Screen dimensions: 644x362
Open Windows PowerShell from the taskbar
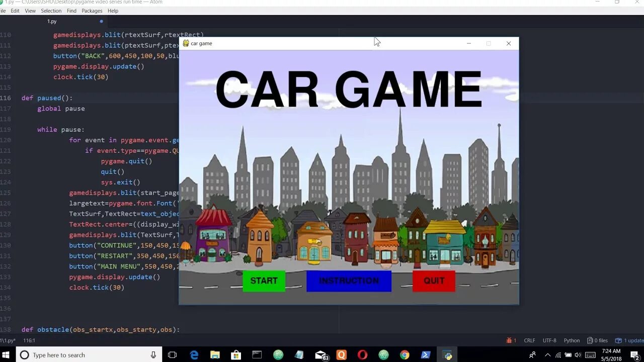coord(426,354)
